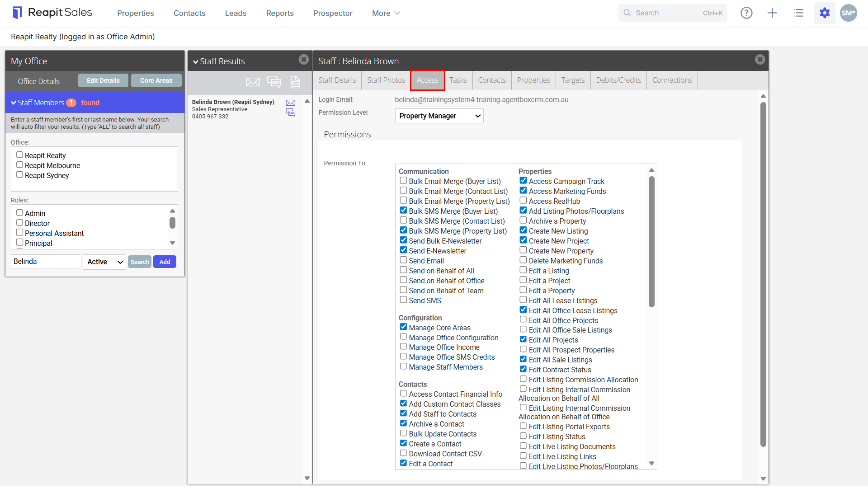This screenshot has width=868, height=488.
Task: Click the envelope icon beside Belinda Brown
Action: pyautogui.click(x=291, y=103)
